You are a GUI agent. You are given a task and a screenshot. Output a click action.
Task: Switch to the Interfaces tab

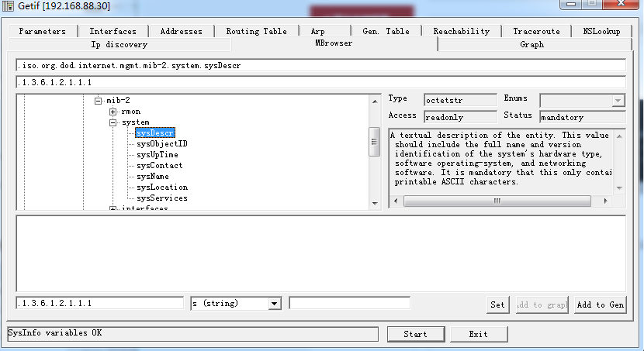(x=113, y=31)
